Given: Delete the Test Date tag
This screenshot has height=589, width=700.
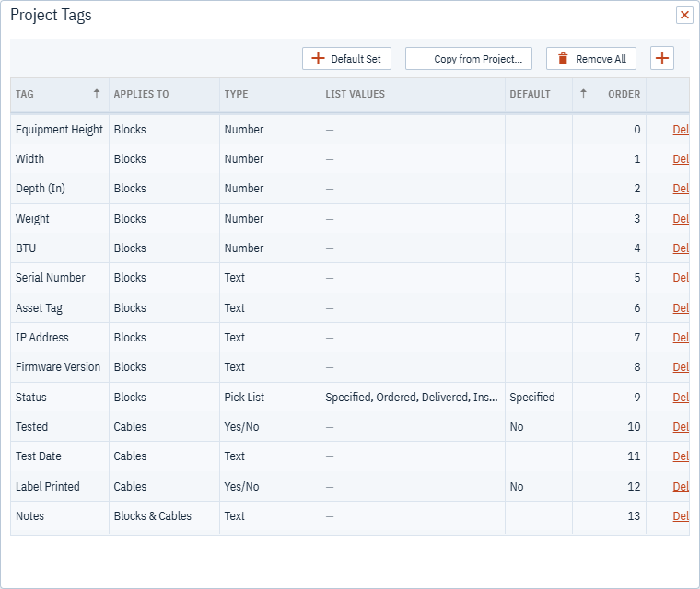Looking at the screenshot, I should point(681,456).
